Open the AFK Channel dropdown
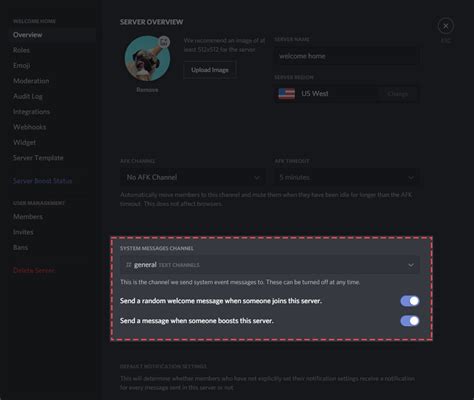This screenshot has width=474, height=400. (x=193, y=177)
